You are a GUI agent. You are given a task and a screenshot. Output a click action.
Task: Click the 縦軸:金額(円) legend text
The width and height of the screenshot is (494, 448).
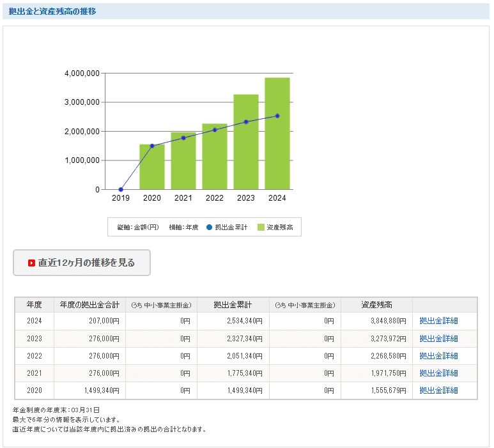[x=138, y=227]
